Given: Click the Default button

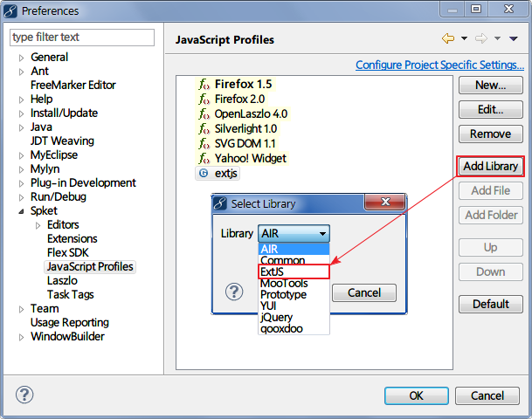Looking at the screenshot, I should click(491, 304).
